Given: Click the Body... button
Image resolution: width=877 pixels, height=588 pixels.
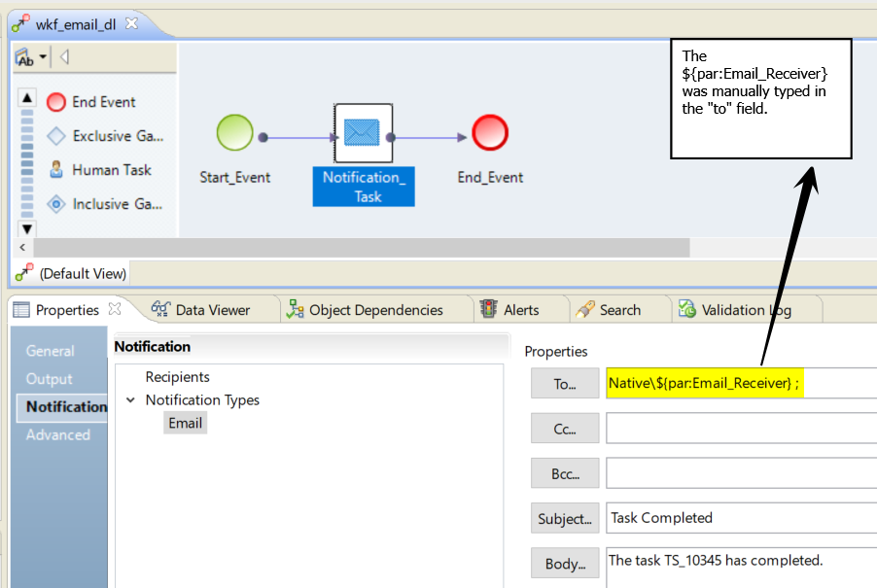Looking at the screenshot, I should point(565,564).
